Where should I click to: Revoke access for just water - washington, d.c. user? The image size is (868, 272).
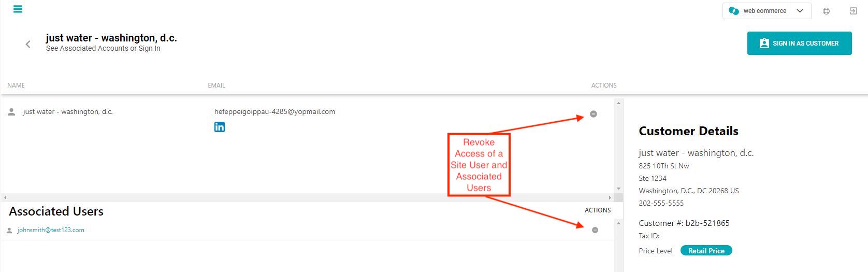pyautogui.click(x=594, y=114)
